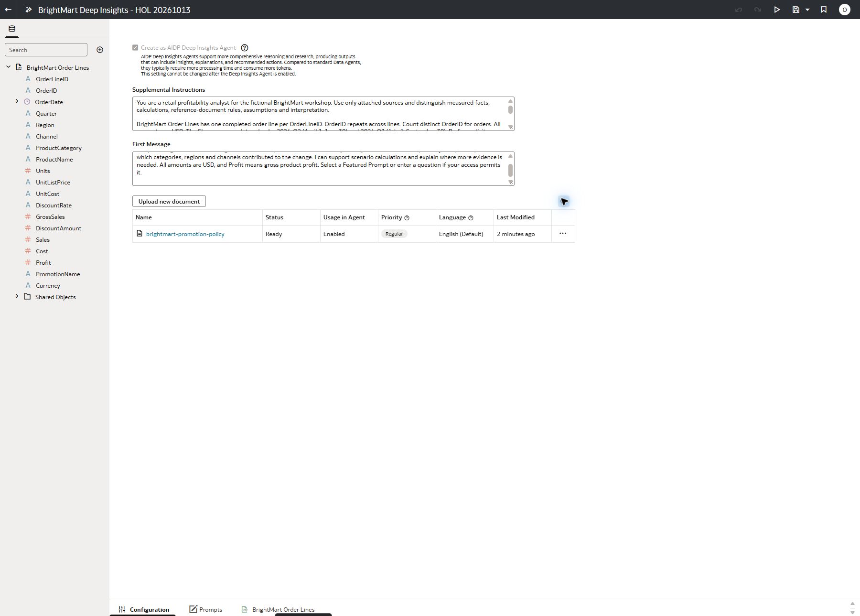The height and width of the screenshot is (616, 860).
Task: Run the agent with the play icon
Action: coord(777,10)
